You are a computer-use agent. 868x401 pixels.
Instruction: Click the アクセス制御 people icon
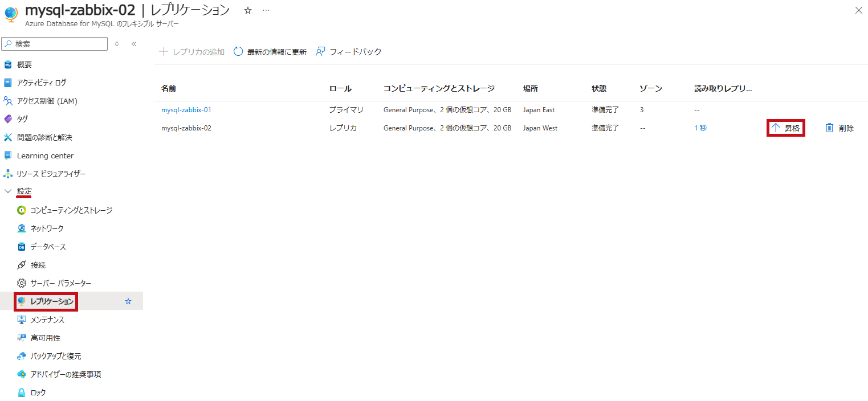pos(8,101)
